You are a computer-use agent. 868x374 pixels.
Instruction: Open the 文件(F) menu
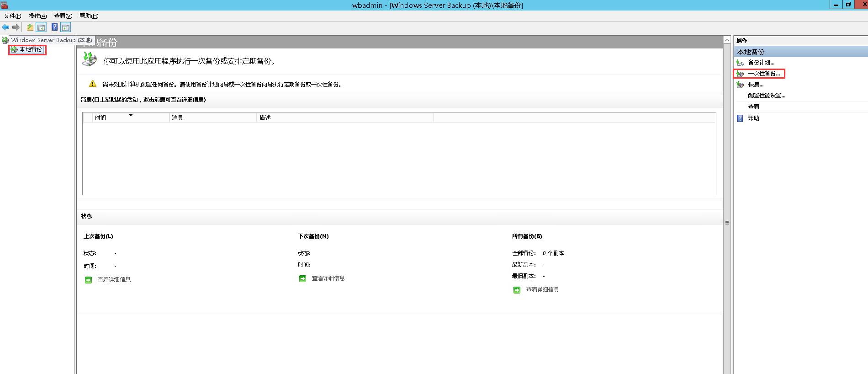13,16
